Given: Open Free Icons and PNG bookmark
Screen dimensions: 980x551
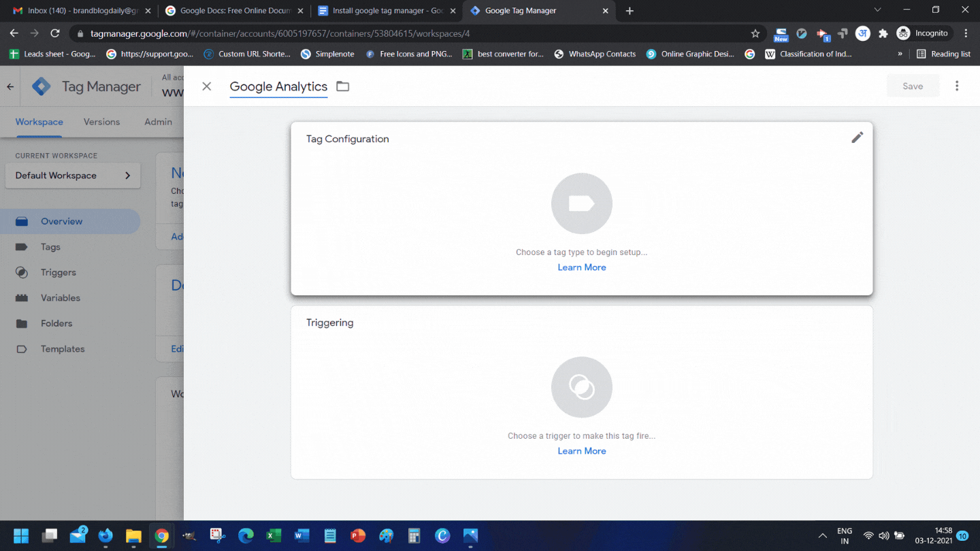Looking at the screenshot, I should point(409,54).
